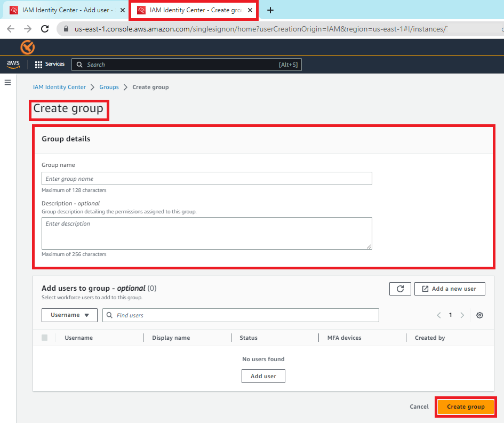
Task: Reload the current browser page
Action: [x=45, y=29]
